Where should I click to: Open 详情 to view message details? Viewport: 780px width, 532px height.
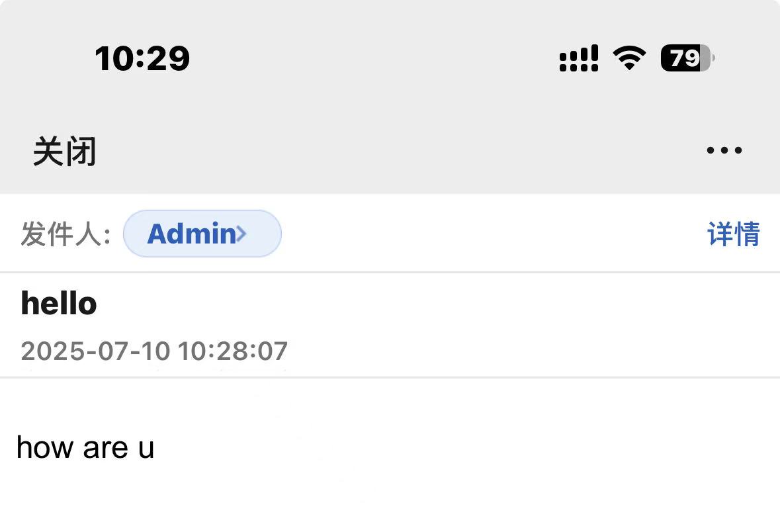point(734,234)
